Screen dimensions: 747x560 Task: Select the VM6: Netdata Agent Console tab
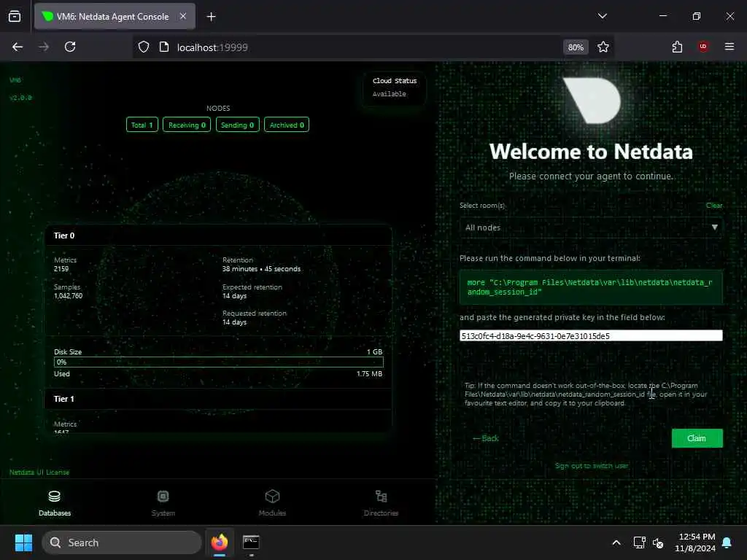115,16
